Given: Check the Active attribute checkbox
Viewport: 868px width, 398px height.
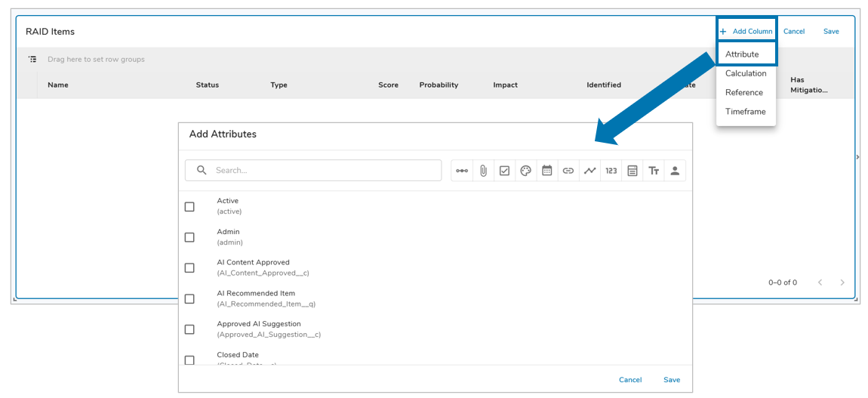Looking at the screenshot, I should (x=189, y=206).
